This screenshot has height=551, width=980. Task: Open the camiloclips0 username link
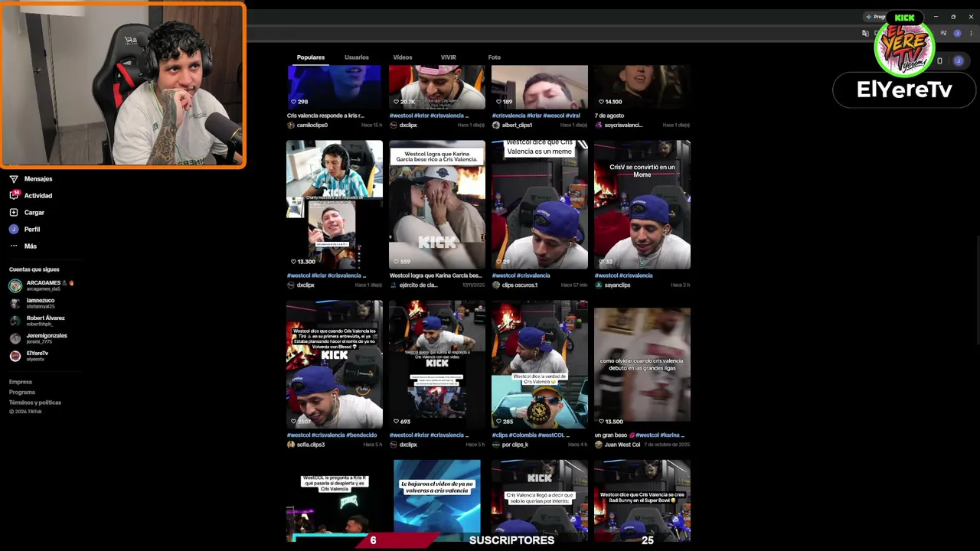tap(312, 125)
